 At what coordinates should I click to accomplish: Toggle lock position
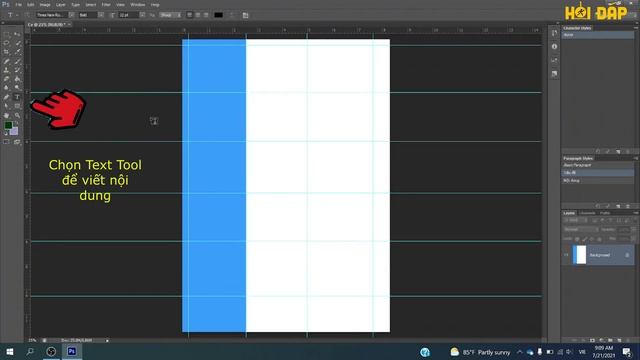592,238
